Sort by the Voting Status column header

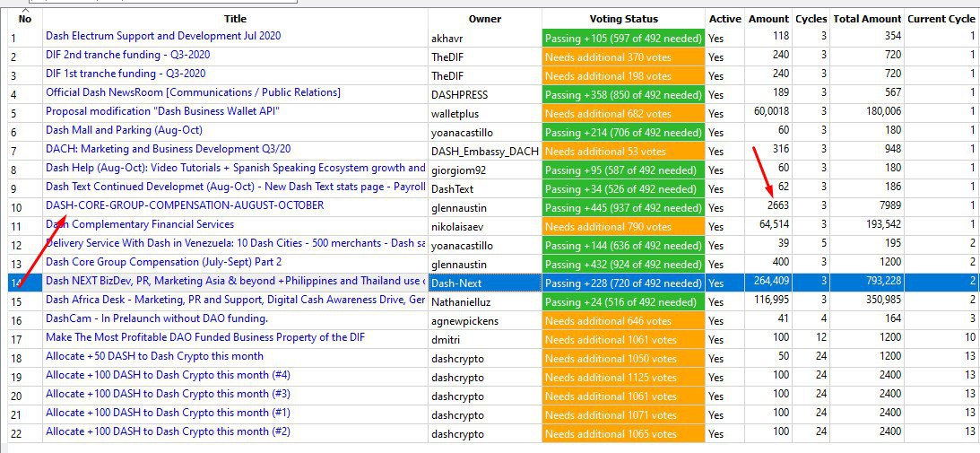[x=624, y=19]
